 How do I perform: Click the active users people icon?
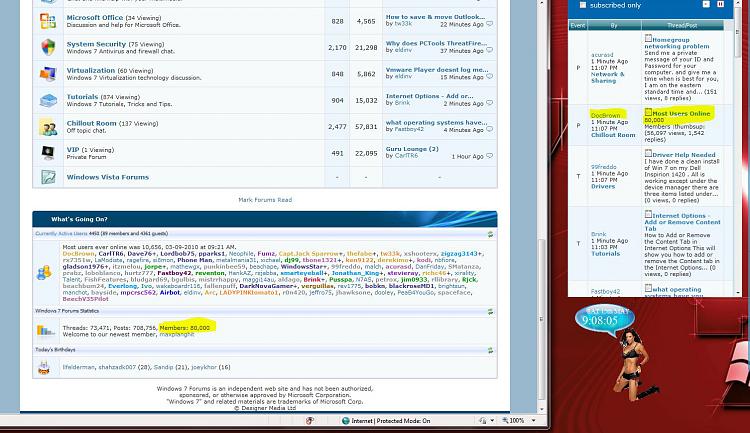(44, 273)
